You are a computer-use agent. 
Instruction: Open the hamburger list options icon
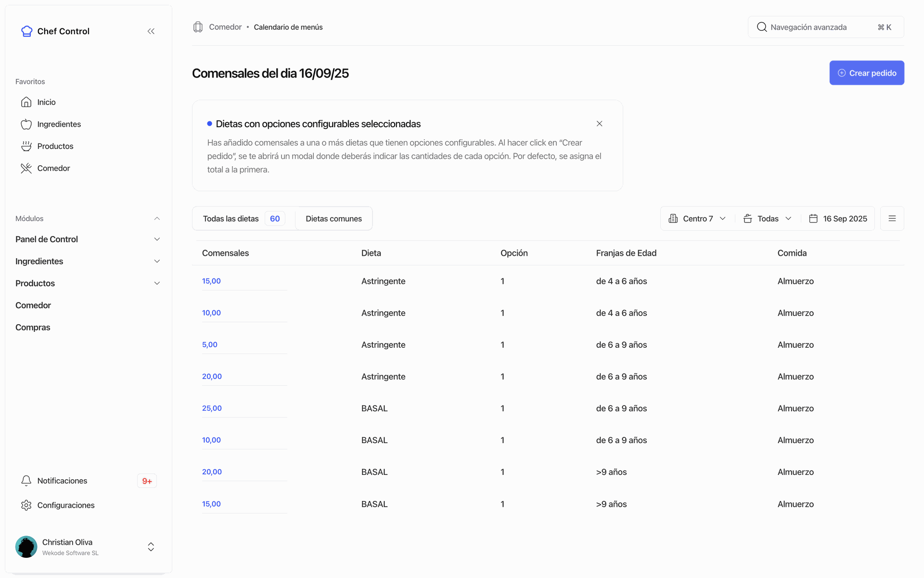coord(892,219)
